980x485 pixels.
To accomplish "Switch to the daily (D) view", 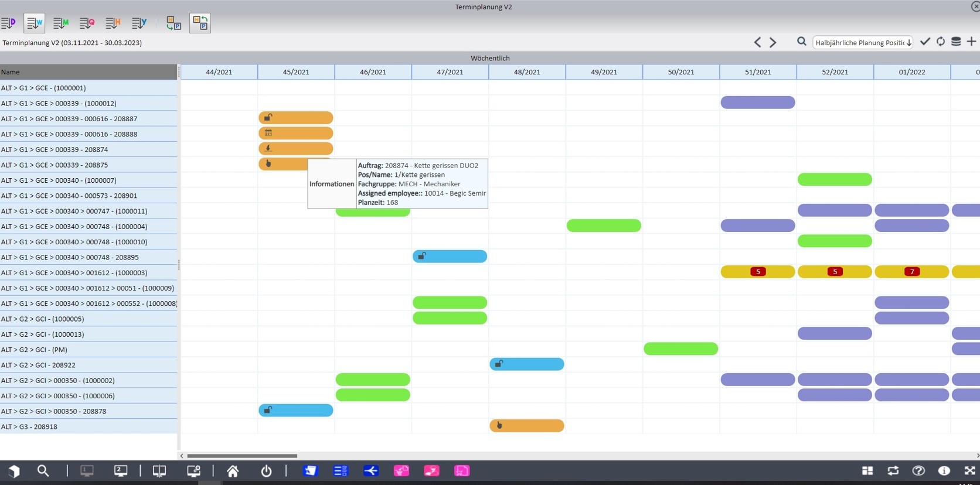I will 8,23.
